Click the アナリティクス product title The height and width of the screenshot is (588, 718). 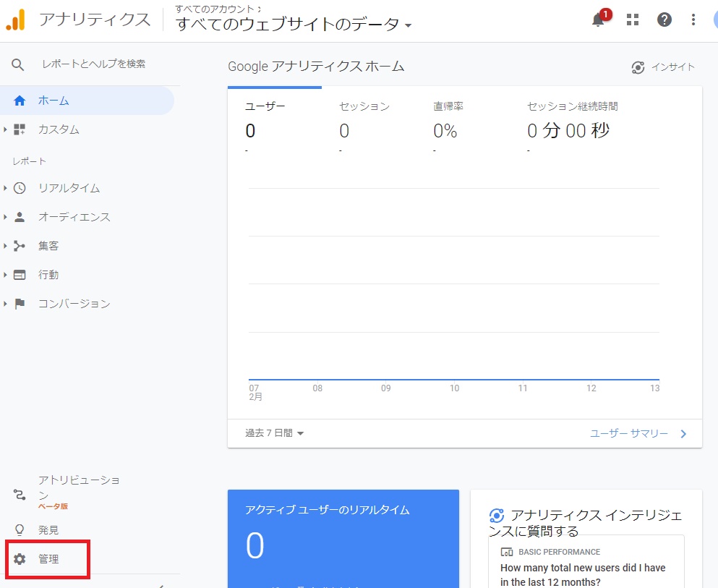pyautogui.click(x=95, y=20)
